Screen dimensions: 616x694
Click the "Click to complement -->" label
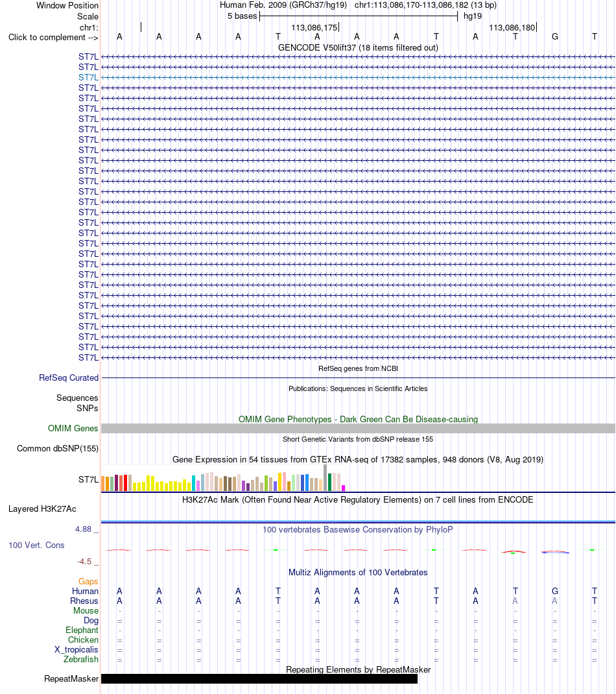click(53, 37)
